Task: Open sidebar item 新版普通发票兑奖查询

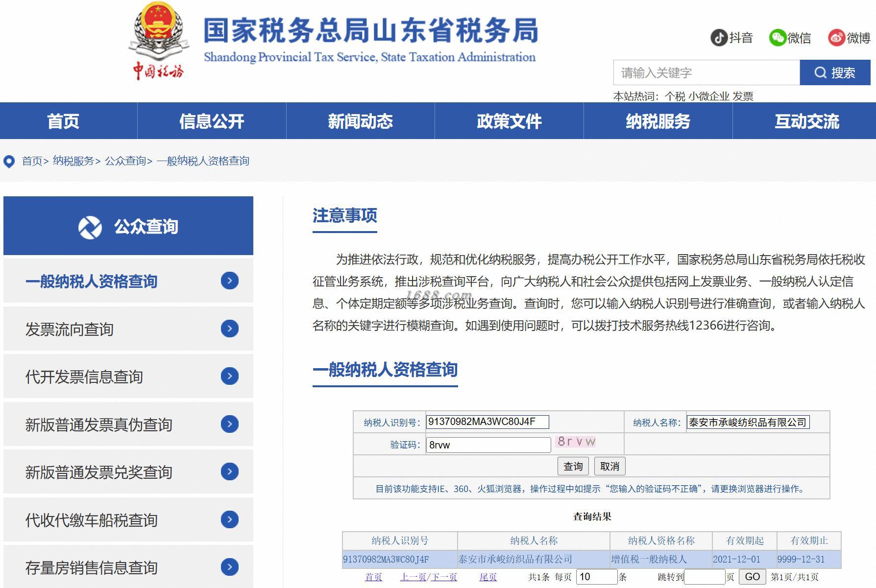Action: [x=128, y=472]
